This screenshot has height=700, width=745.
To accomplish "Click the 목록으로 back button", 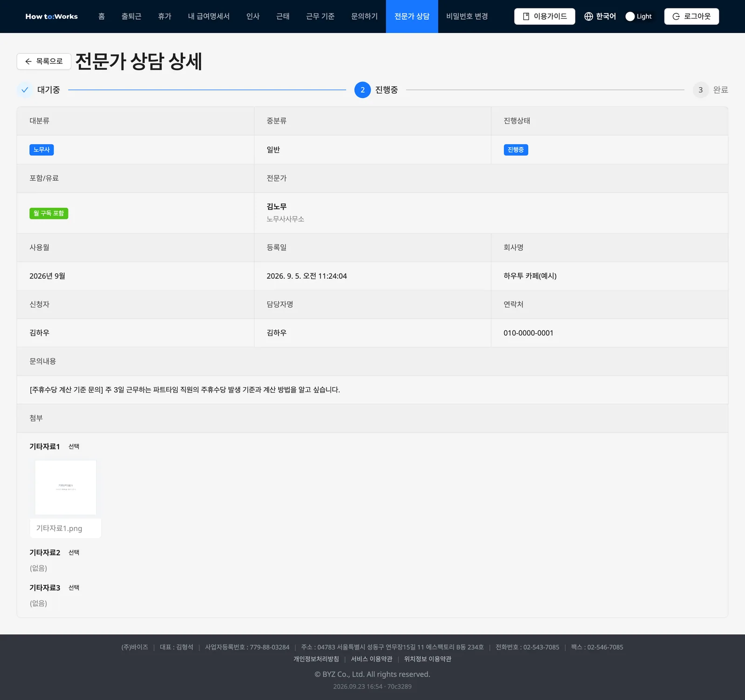I will click(44, 61).
